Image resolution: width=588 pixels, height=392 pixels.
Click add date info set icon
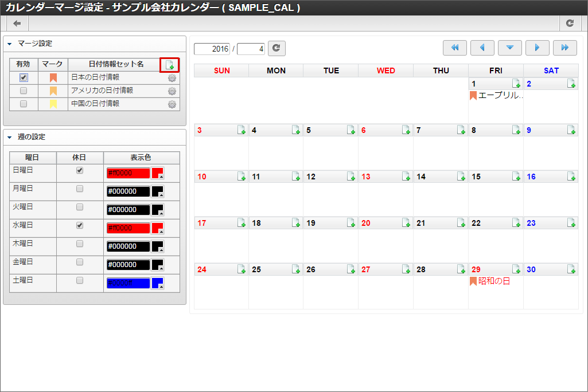coord(169,65)
